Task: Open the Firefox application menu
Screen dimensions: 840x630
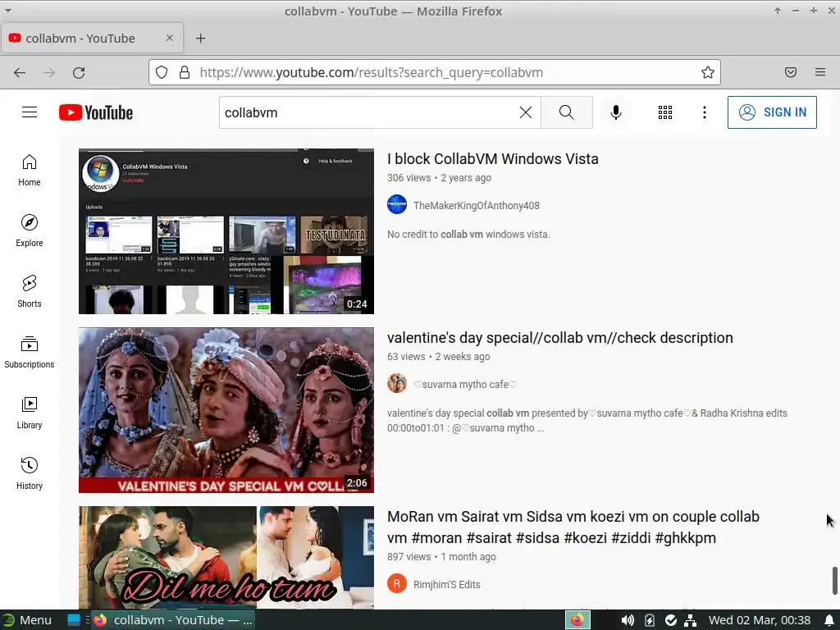Action: click(x=820, y=72)
